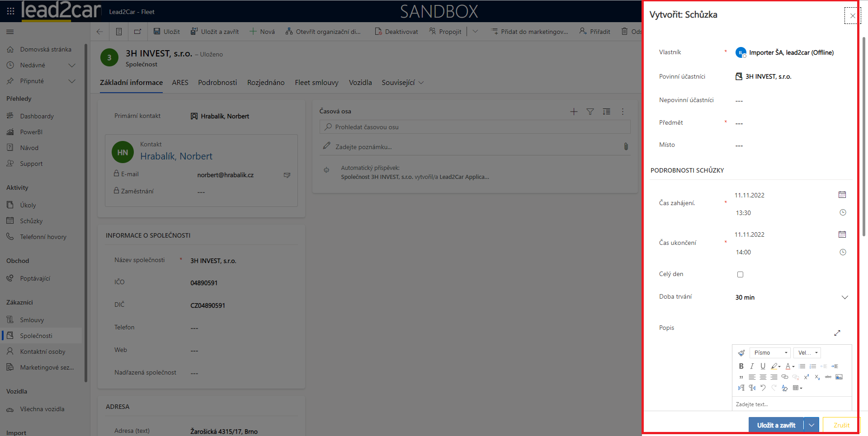Open the Doba trvání duration dropdown
868x436 pixels.
844,297
